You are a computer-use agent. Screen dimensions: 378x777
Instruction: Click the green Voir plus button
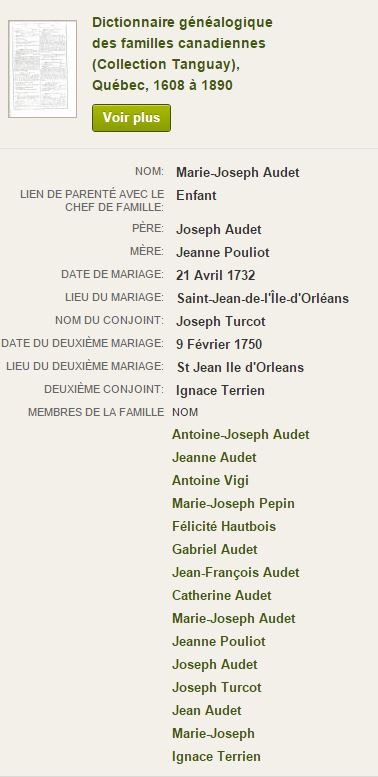point(131,118)
